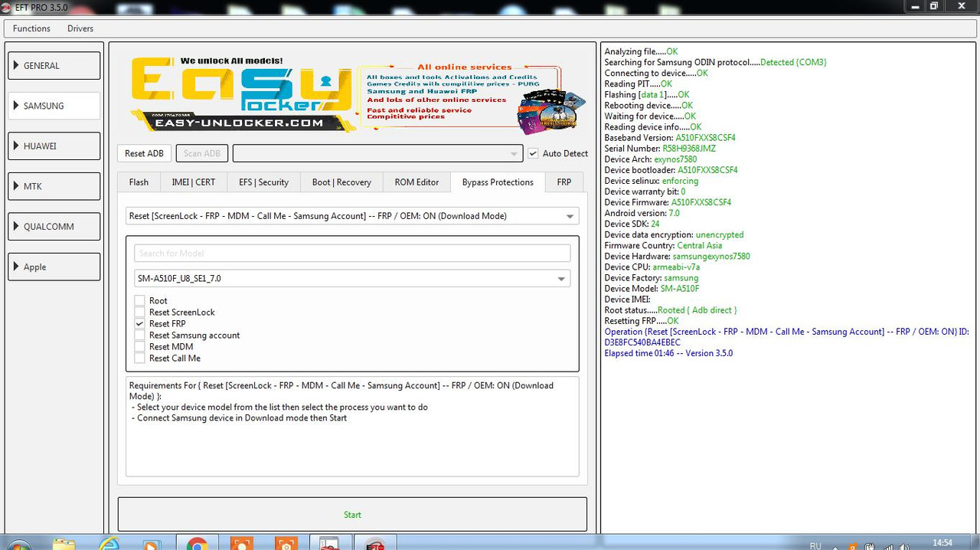Click log line 'Device Hardware: samsungexynos7580'
The image size is (980, 550).
pyautogui.click(x=678, y=257)
